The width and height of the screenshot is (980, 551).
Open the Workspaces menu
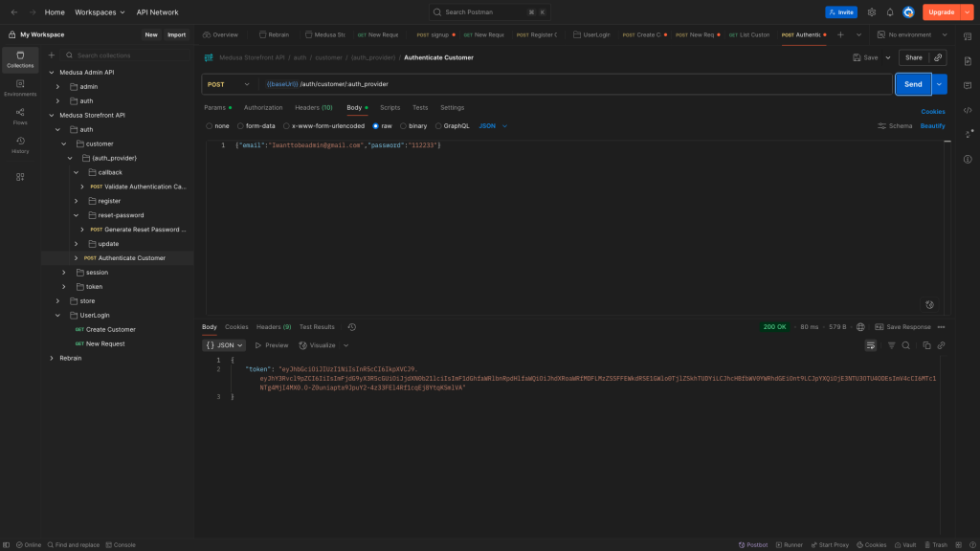[x=100, y=11]
